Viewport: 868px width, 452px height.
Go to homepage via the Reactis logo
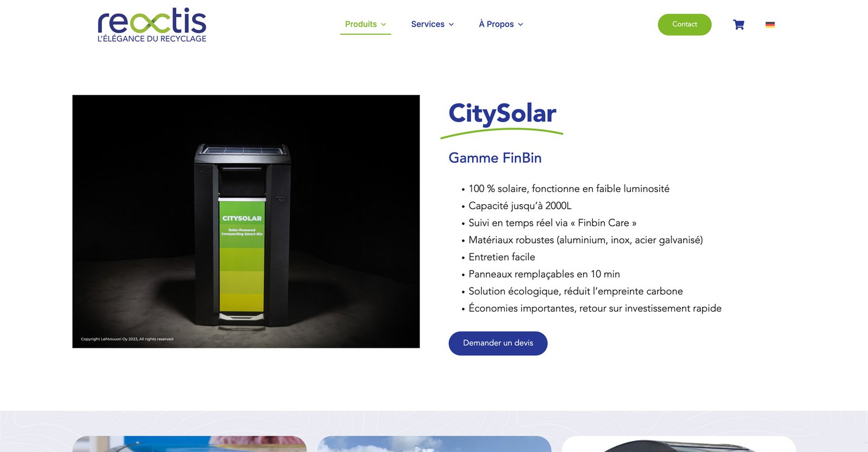[152, 25]
